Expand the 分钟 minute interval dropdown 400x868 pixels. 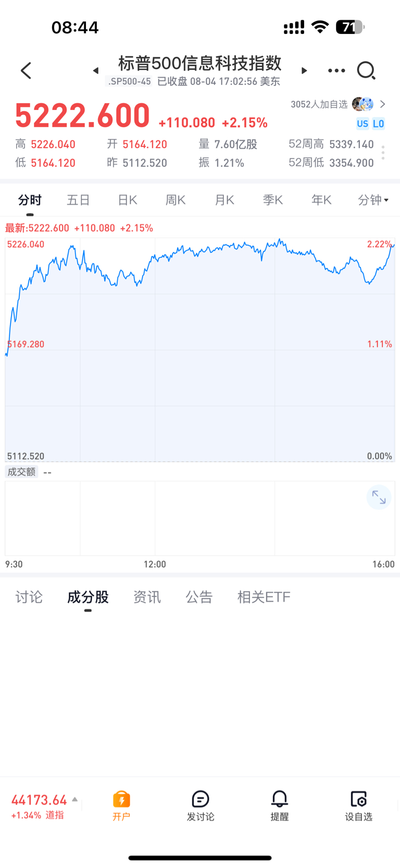(x=373, y=200)
